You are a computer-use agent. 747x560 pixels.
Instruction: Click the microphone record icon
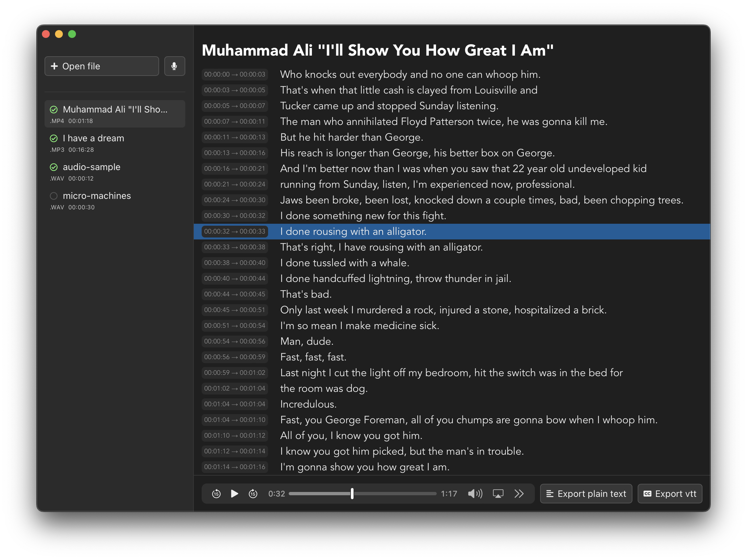click(174, 66)
